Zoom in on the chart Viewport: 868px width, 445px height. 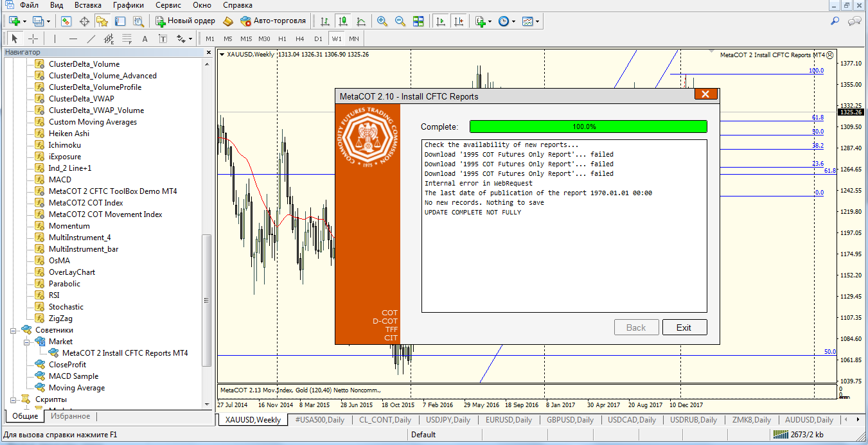(382, 21)
